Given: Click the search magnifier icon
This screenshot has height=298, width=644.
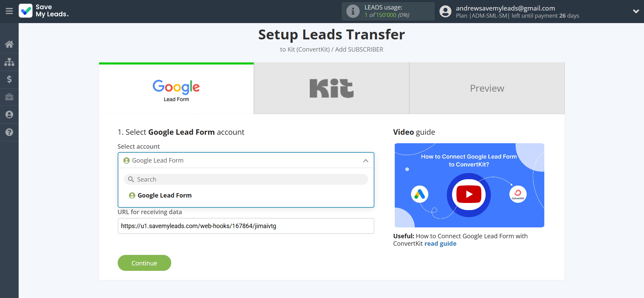Looking at the screenshot, I should pos(131,179).
